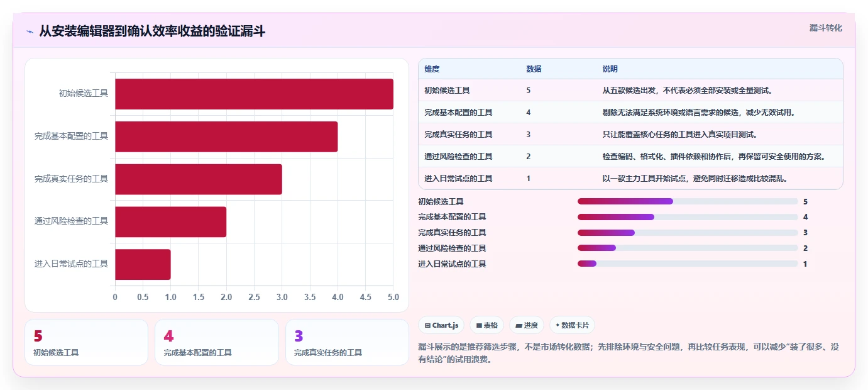Click the value 5 beside the first progress bar
Image resolution: width=868 pixels, height=390 pixels.
point(805,202)
